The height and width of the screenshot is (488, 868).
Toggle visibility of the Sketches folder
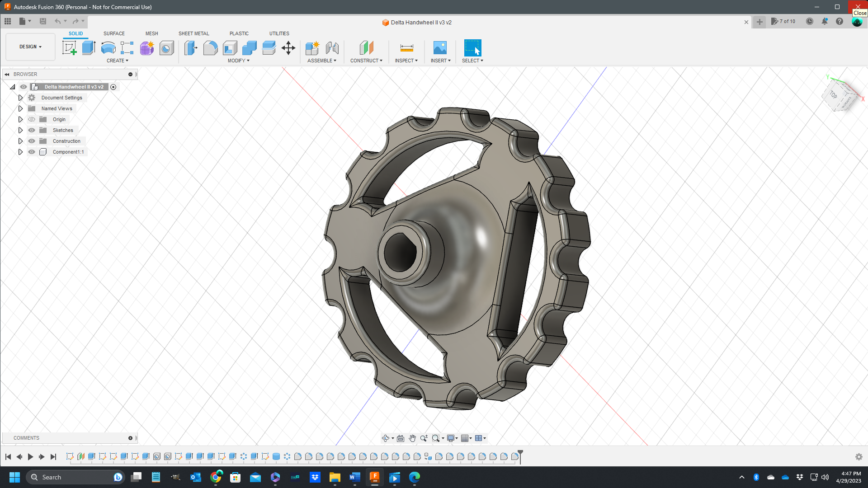point(32,130)
